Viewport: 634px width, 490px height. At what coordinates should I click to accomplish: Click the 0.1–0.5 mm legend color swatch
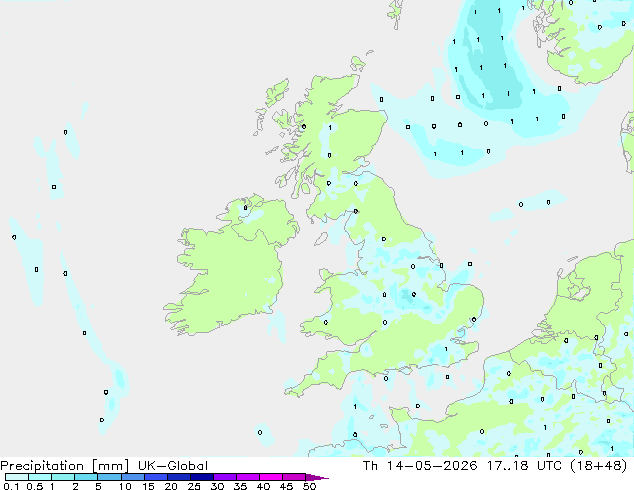pyautogui.click(x=17, y=477)
